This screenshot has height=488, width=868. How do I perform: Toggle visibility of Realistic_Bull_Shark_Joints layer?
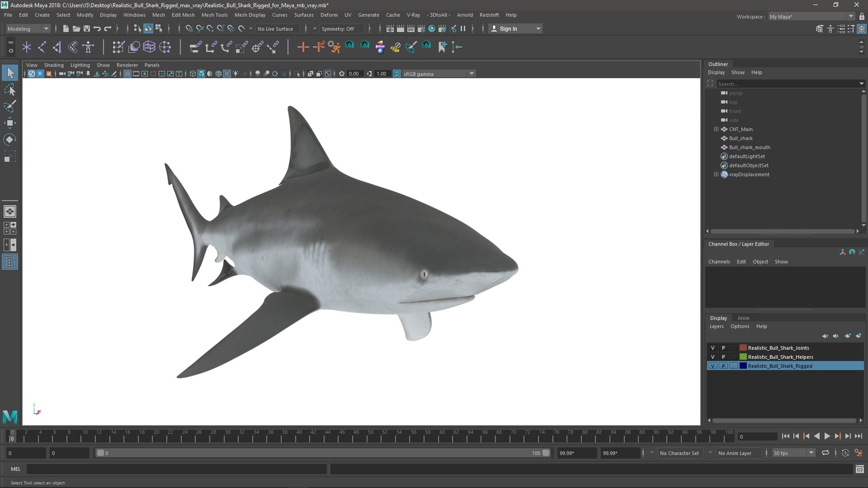(x=712, y=348)
